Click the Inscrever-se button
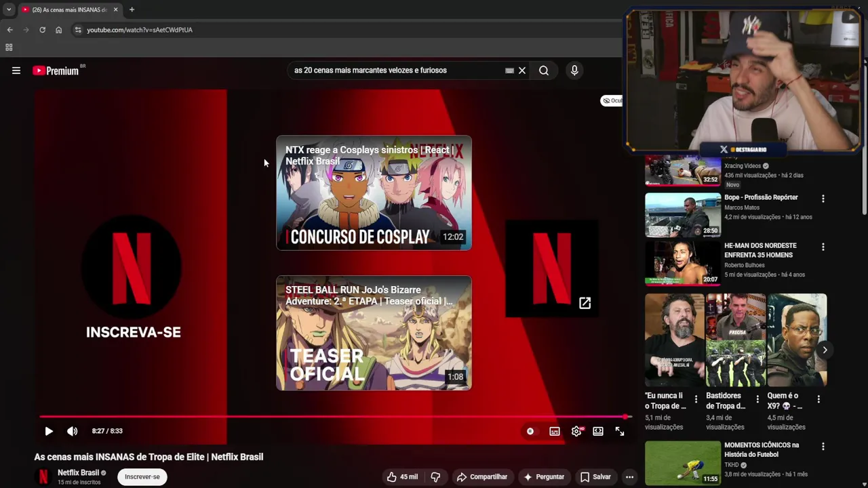The width and height of the screenshot is (868, 488). click(x=142, y=476)
